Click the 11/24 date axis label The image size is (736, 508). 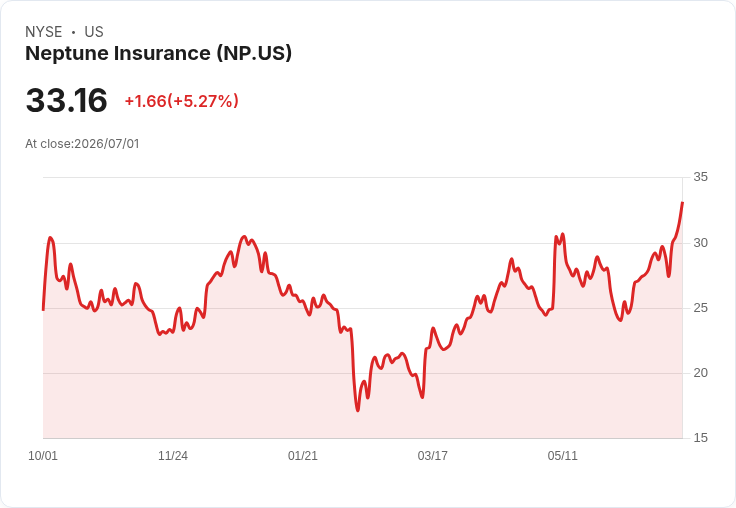(x=173, y=455)
